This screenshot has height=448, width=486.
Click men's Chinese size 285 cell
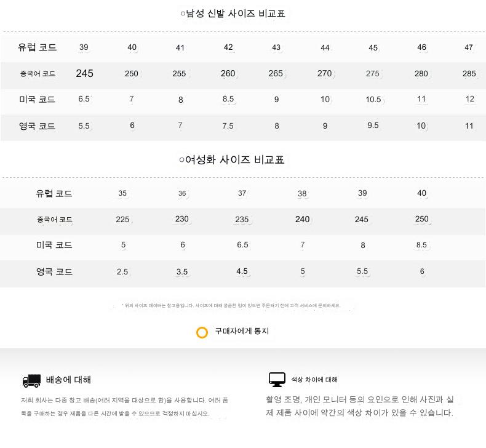[469, 74]
